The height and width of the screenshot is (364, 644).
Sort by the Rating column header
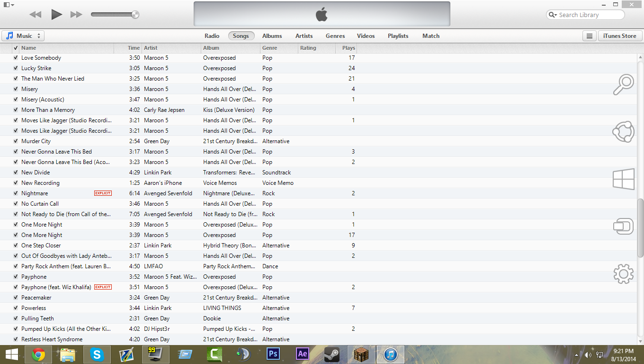(317, 48)
